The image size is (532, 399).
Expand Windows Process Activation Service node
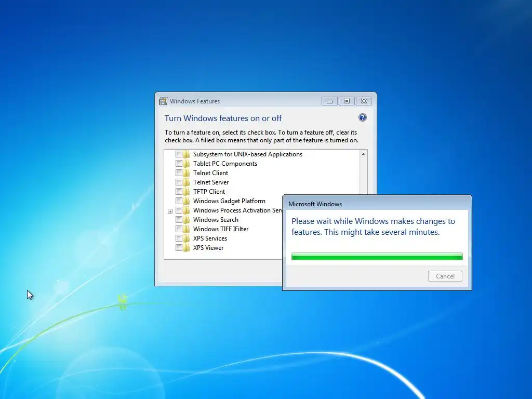(170, 211)
